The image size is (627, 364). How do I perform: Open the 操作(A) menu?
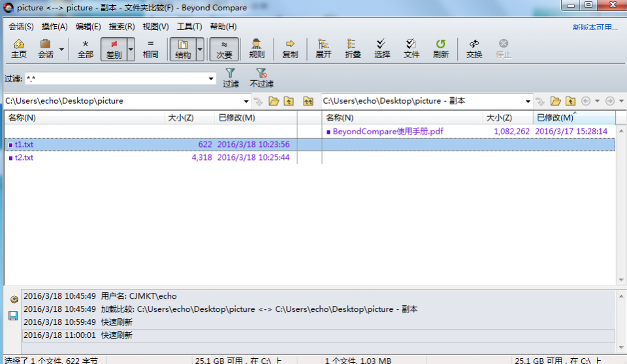[x=54, y=27]
